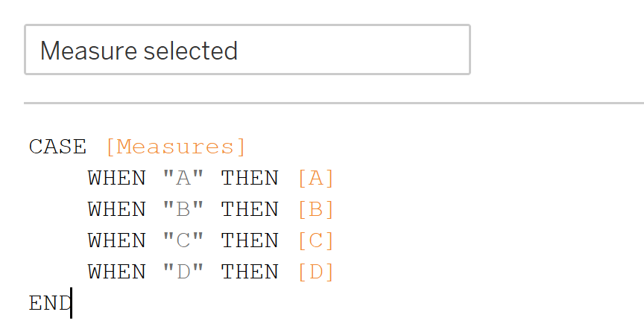Screen dimensions: 644x335
Task: Click the "D" string literal
Action: 183,272
